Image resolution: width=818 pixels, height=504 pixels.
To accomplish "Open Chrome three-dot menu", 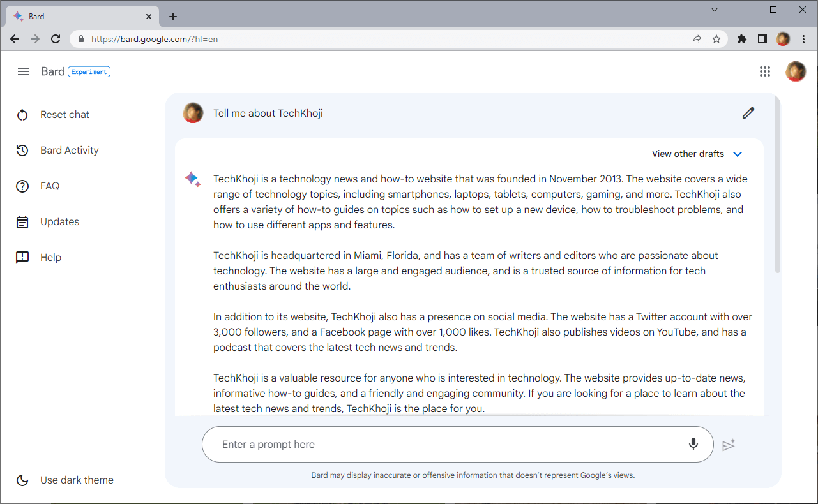I will click(803, 39).
